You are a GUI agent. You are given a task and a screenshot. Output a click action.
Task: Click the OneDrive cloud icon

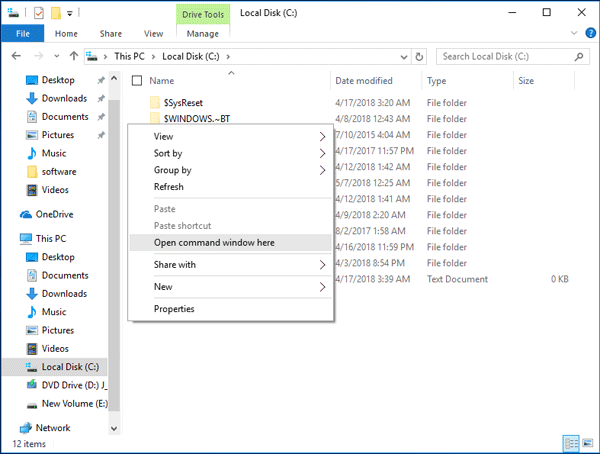coord(26,214)
